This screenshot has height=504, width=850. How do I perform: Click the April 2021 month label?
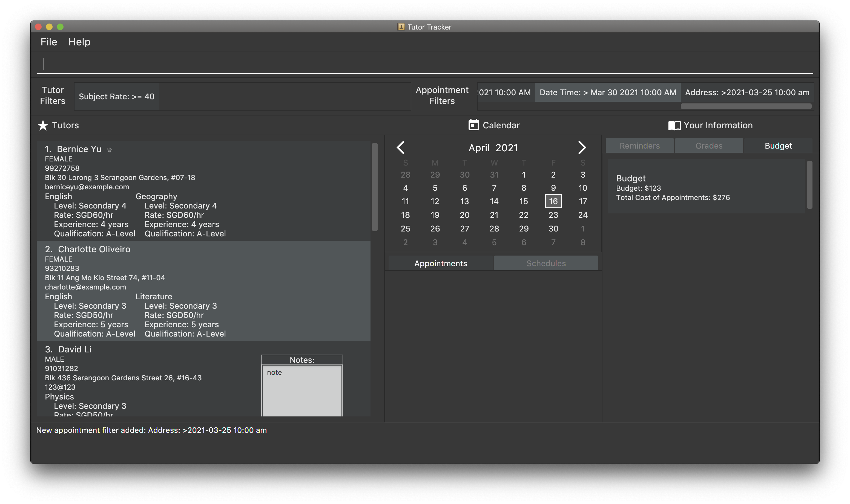point(493,148)
